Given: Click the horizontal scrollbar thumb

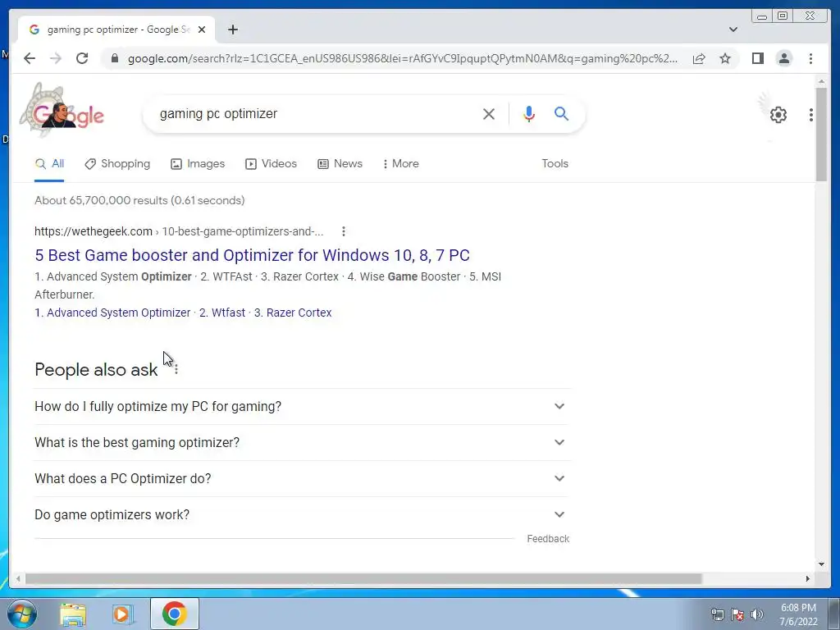Looking at the screenshot, I should click(363, 578).
